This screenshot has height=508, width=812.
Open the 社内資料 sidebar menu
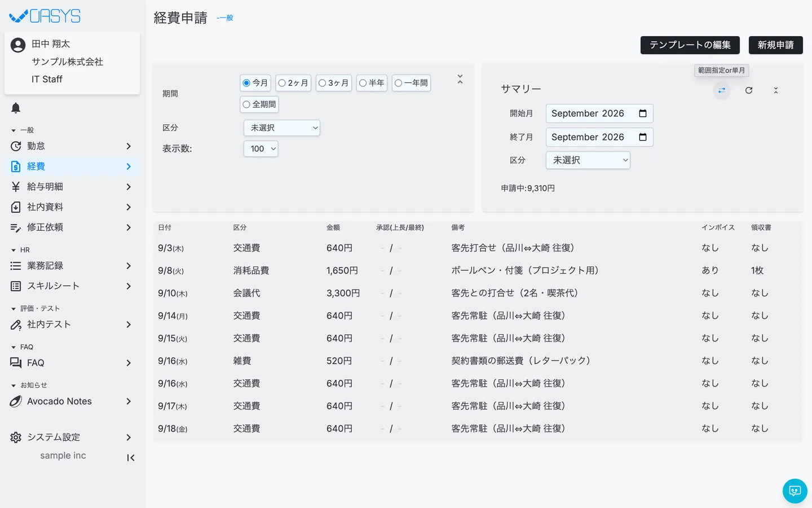(x=72, y=207)
